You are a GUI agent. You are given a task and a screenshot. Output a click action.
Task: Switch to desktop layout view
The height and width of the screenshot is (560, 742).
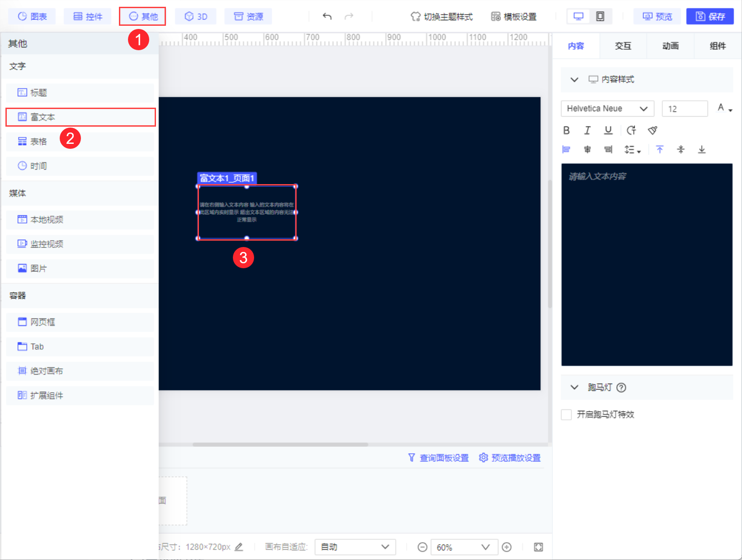[578, 17]
